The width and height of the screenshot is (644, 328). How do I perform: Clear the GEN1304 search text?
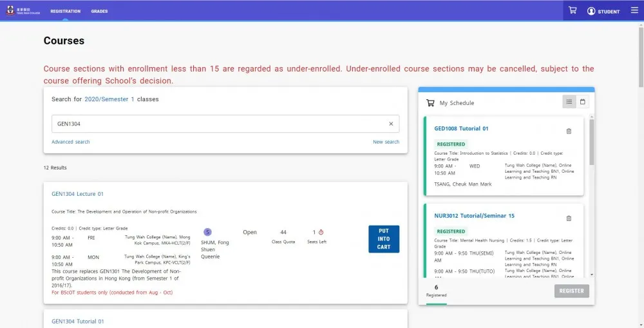[x=391, y=124]
